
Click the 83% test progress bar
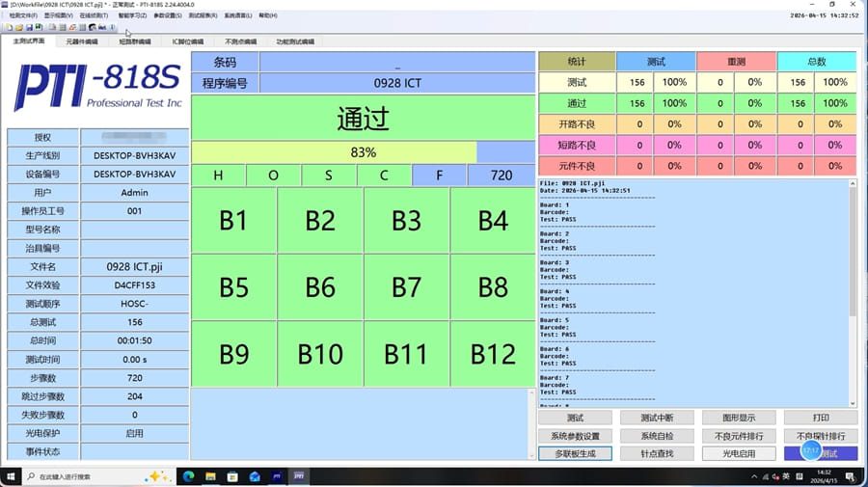coord(364,152)
